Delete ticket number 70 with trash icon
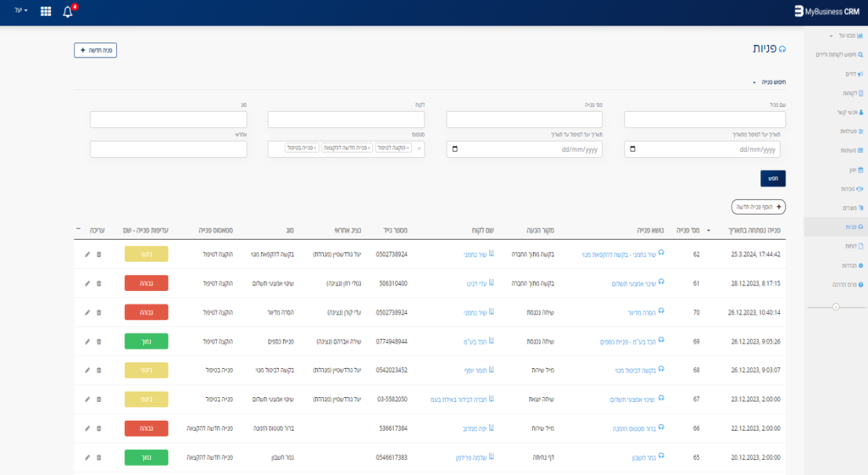The width and height of the screenshot is (868, 475). (x=99, y=313)
